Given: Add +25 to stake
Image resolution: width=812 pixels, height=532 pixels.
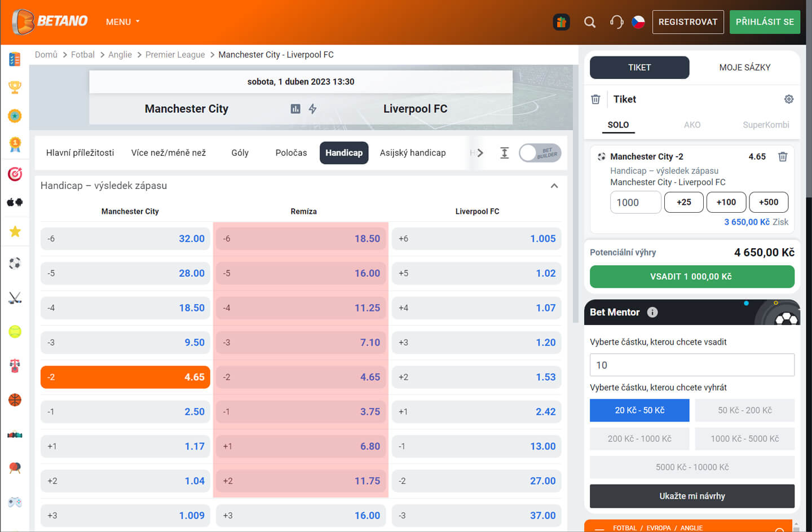Looking at the screenshot, I should (x=684, y=202).
